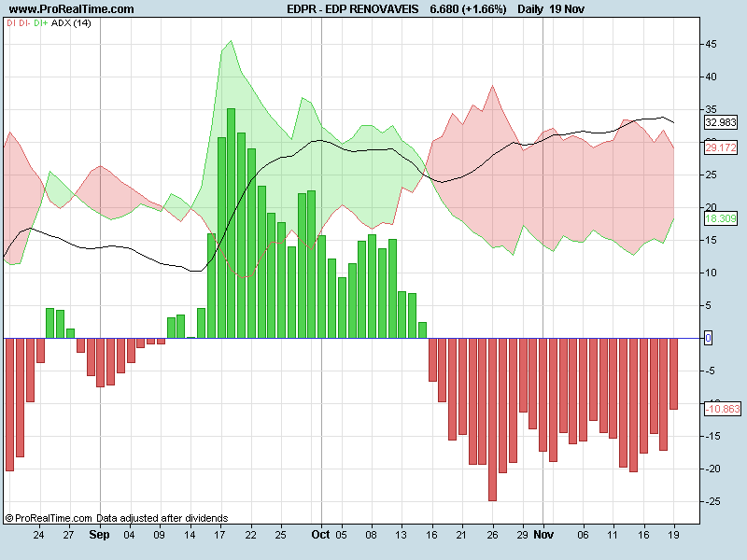This screenshot has height=560, width=747.
Task: Click the 22 date label on the time axis
Action: [250, 535]
